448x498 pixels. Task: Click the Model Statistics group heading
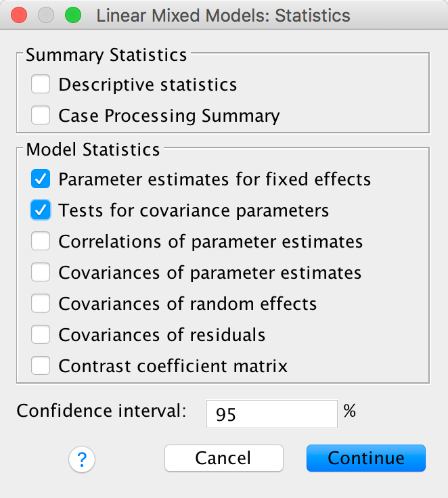pos(93,150)
